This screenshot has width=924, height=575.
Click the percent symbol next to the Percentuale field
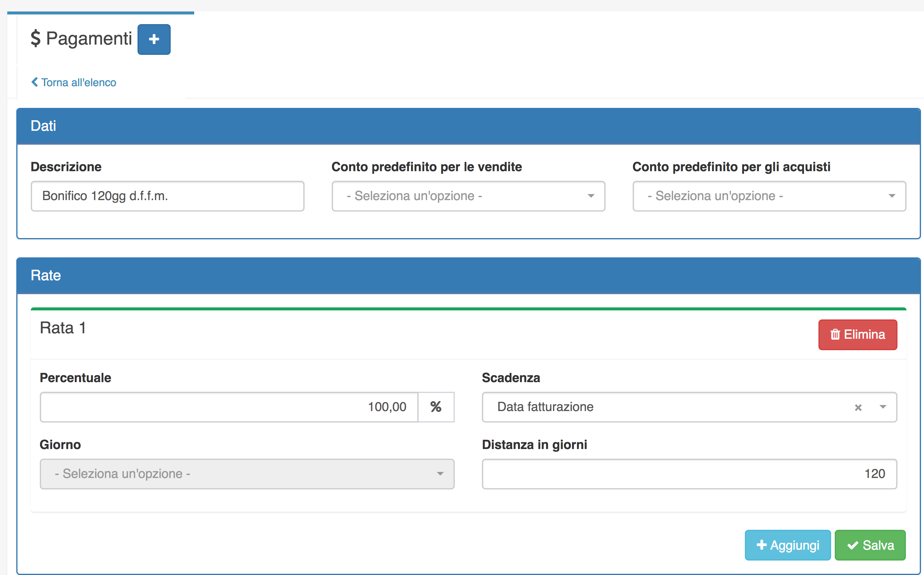(436, 407)
